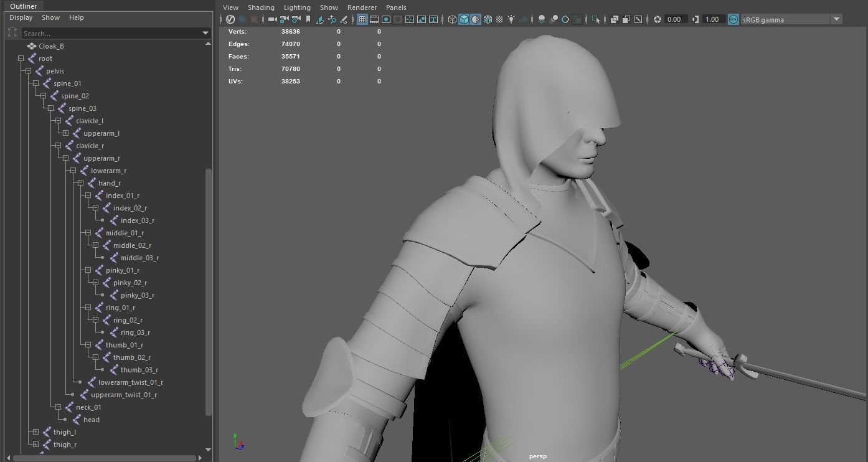Click the Exposure aperture icon

(658, 19)
